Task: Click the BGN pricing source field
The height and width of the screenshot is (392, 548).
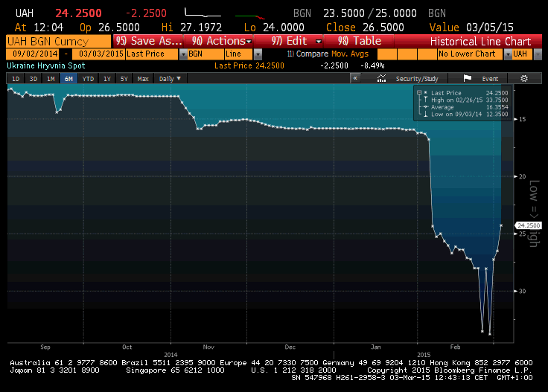Action: pyautogui.click(x=205, y=54)
